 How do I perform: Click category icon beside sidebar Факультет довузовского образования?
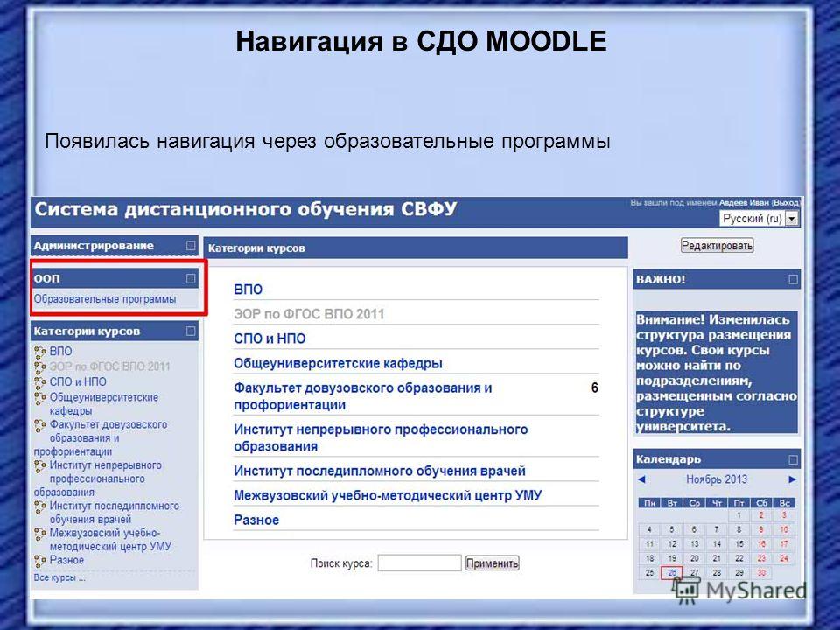click(x=39, y=425)
